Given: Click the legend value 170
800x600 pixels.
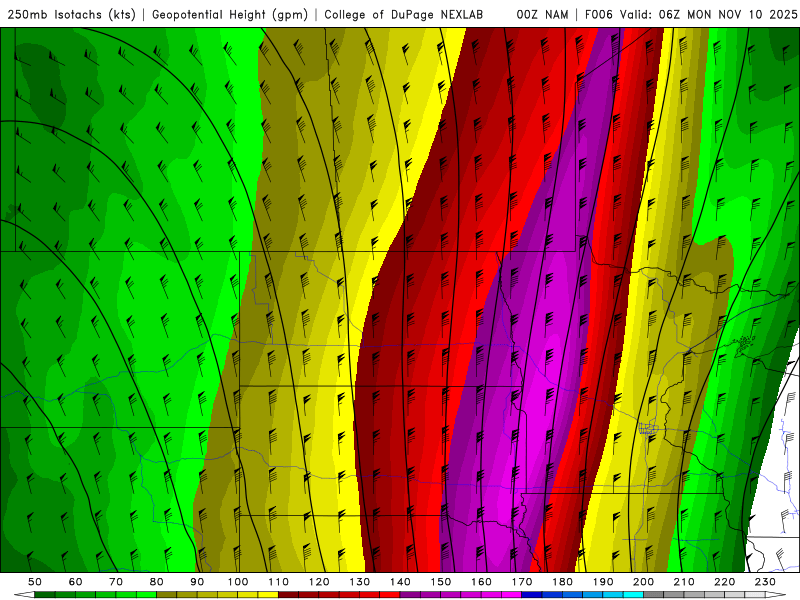Looking at the screenshot, I should (522, 582).
